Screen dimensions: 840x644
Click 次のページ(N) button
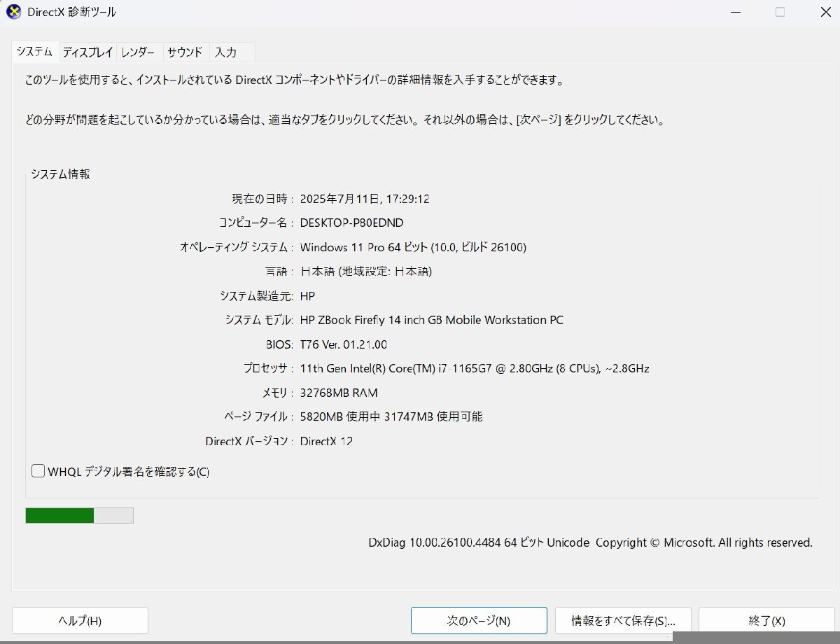pos(479,620)
